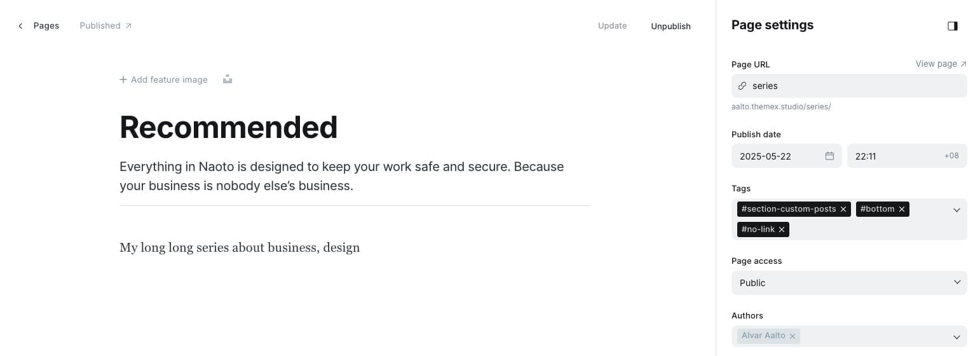Image resolution: width=980 pixels, height=356 pixels.
Task: Click the back arrow next to Pages
Action: point(20,26)
